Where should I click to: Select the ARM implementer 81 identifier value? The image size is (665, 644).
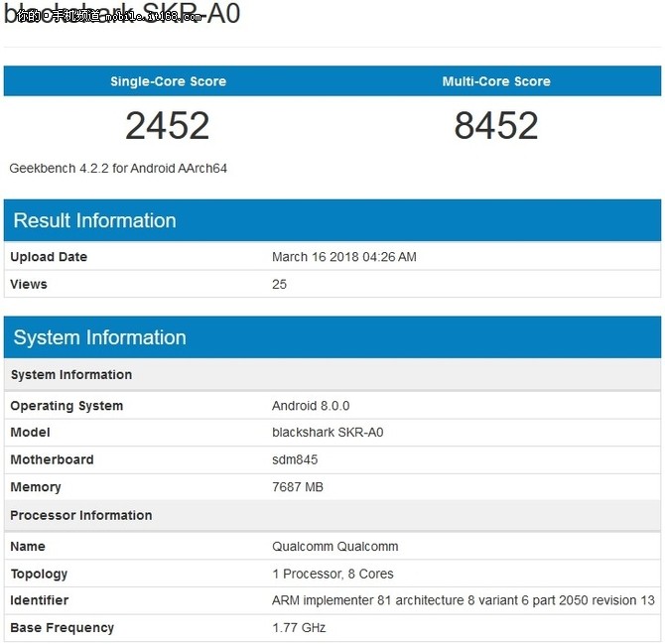[x=464, y=600]
